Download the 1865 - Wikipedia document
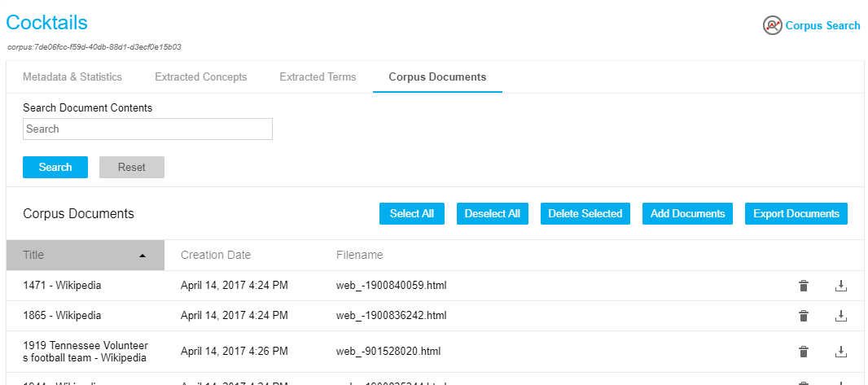The image size is (868, 385). 841,316
